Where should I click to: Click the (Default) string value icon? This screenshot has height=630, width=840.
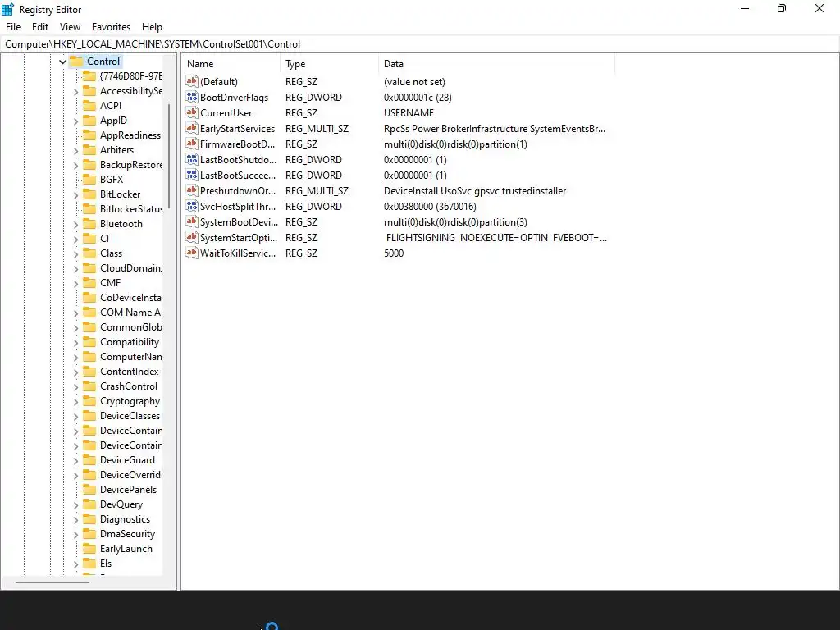click(x=192, y=81)
